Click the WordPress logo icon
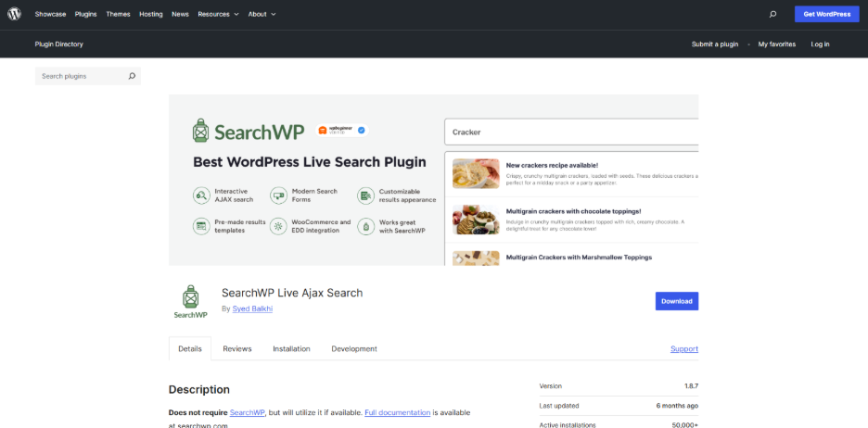 pos(15,14)
